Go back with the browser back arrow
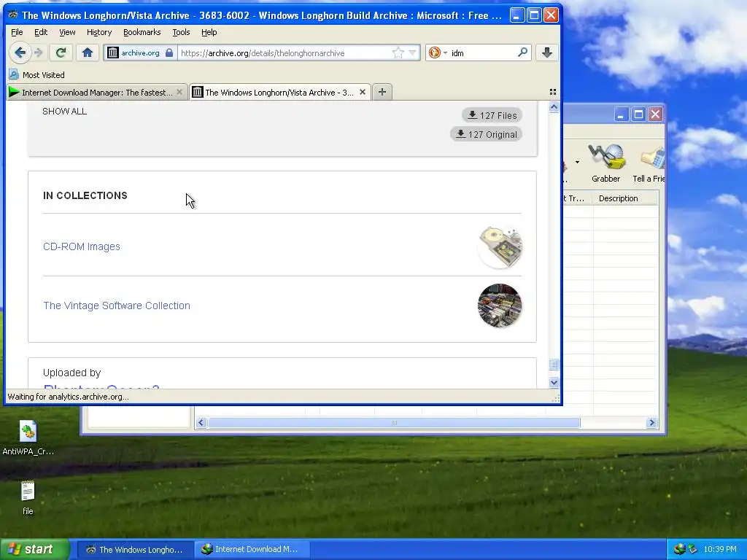Image resolution: width=747 pixels, height=560 pixels. point(20,52)
